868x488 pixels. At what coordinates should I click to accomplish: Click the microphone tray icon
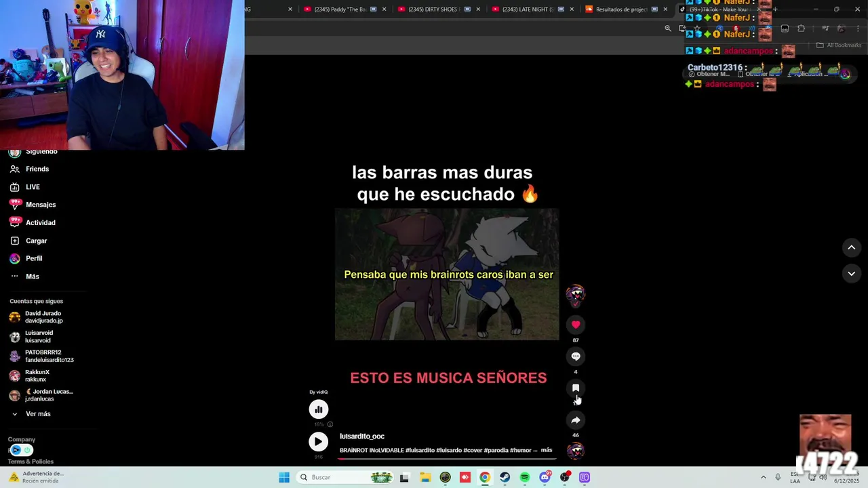[x=778, y=478]
